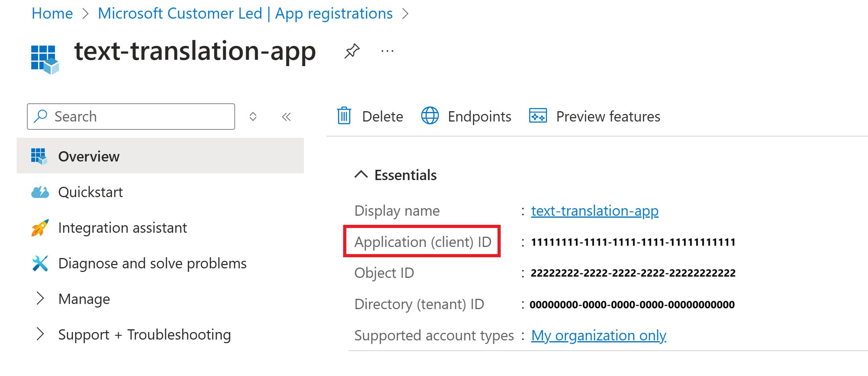The width and height of the screenshot is (868, 376).
Task: Click the Quickstart cloud icon
Action: point(40,192)
